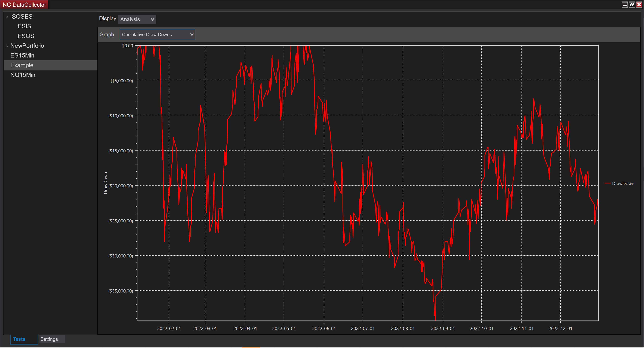The image size is (644, 348).
Task: Expand the NewPortfolio tree node
Action: [7, 46]
